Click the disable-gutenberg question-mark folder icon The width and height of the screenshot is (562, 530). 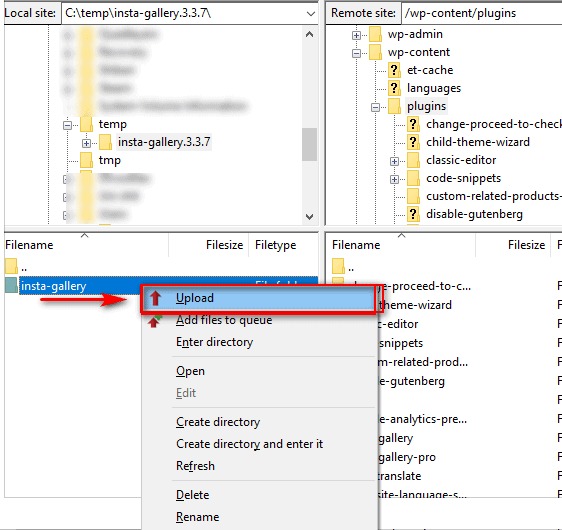tap(413, 214)
